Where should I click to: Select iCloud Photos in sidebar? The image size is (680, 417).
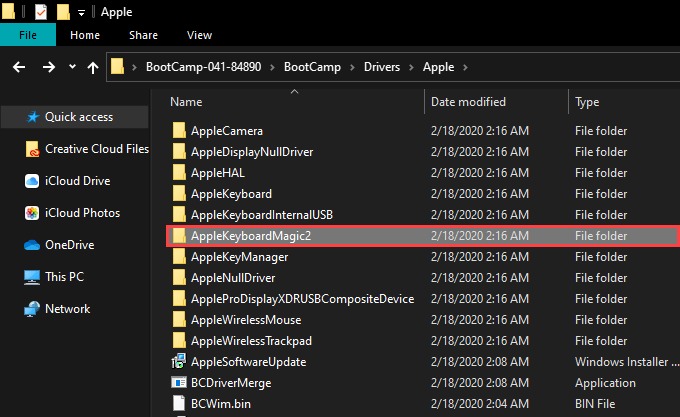coord(82,213)
